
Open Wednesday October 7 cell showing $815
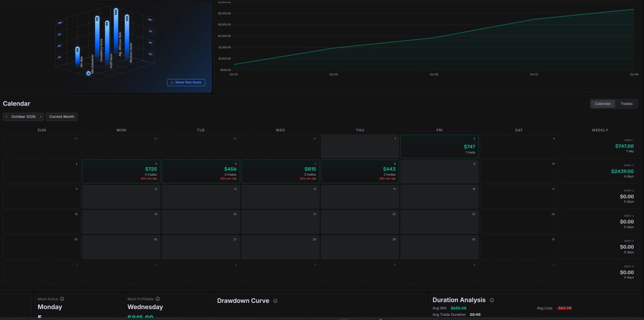[280, 172]
